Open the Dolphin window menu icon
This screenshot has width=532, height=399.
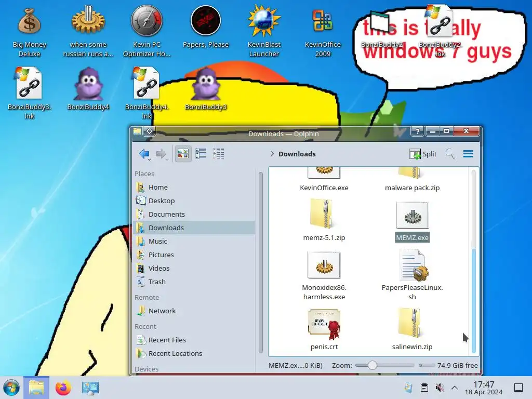coord(137,131)
